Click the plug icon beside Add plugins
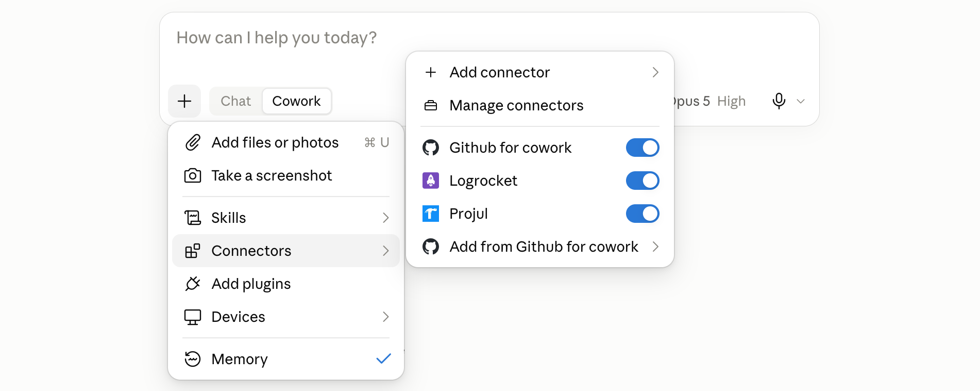 193,284
